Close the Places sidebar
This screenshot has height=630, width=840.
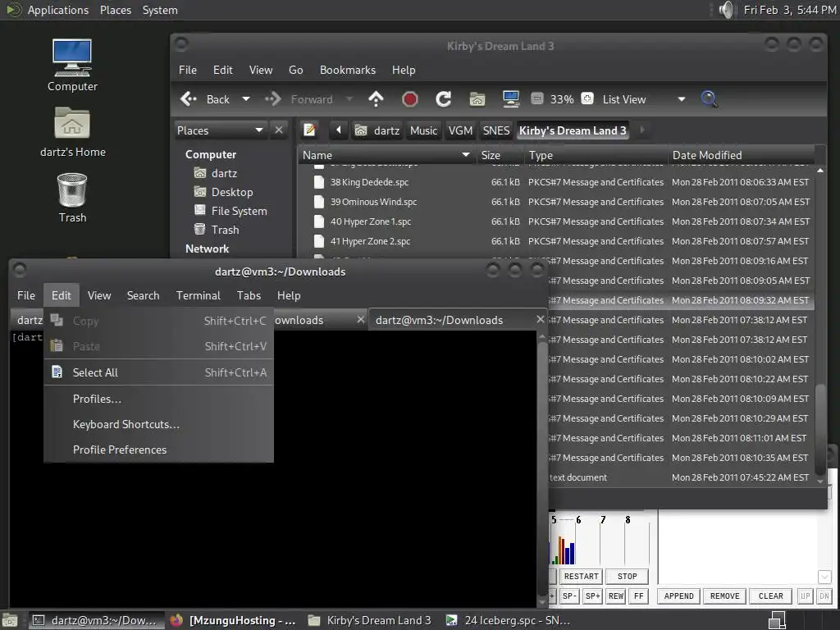(279, 130)
